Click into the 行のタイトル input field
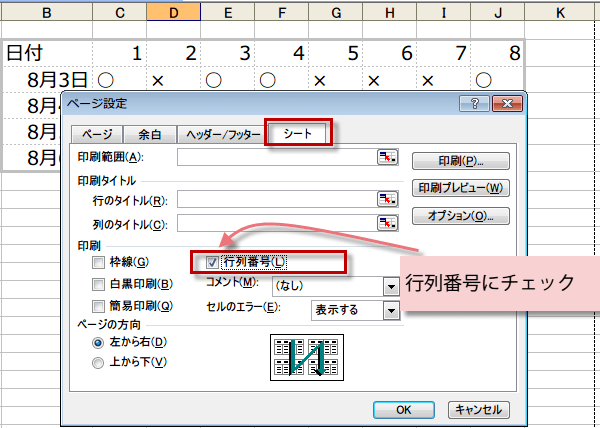Image resolution: width=600 pixels, height=428 pixels. point(277,199)
